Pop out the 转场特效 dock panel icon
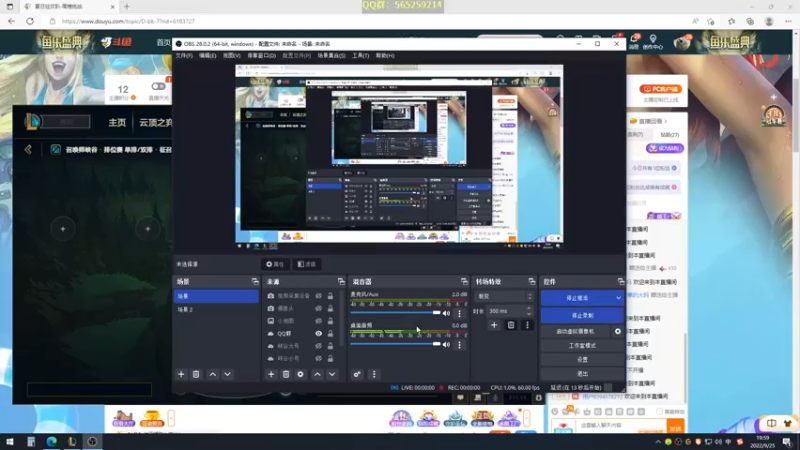The height and width of the screenshot is (450, 800). (532, 282)
